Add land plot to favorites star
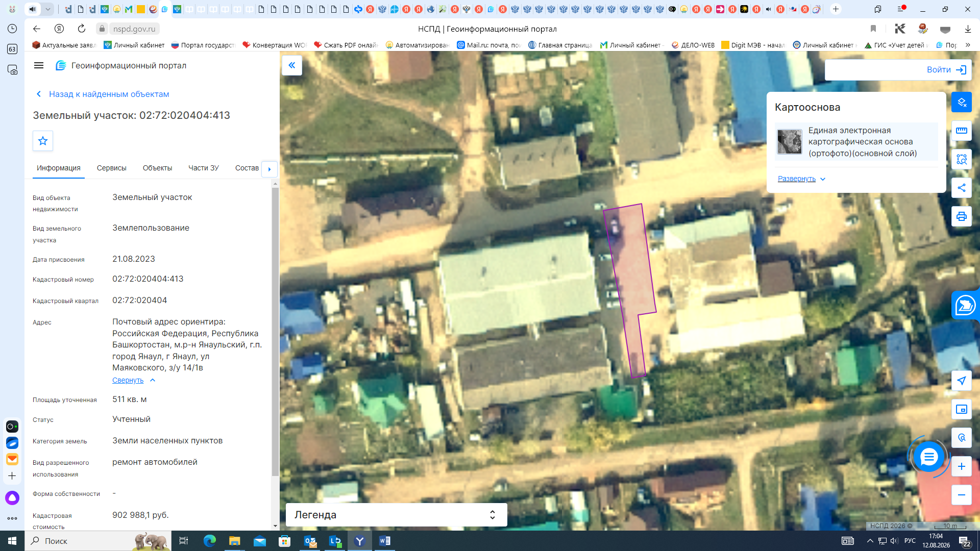This screenshot has width=980, height=551. click(x=43, y=141)
